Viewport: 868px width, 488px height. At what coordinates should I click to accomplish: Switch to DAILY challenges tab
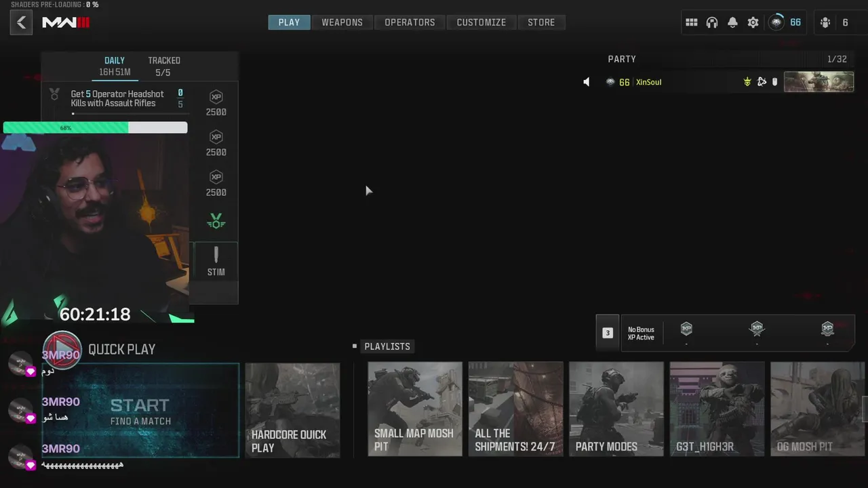[115, 66]
